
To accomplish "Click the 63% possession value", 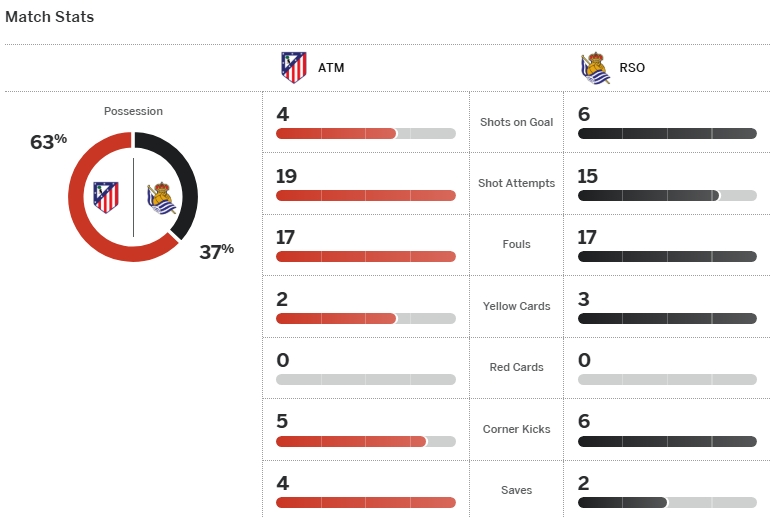I will pos(48,142).
